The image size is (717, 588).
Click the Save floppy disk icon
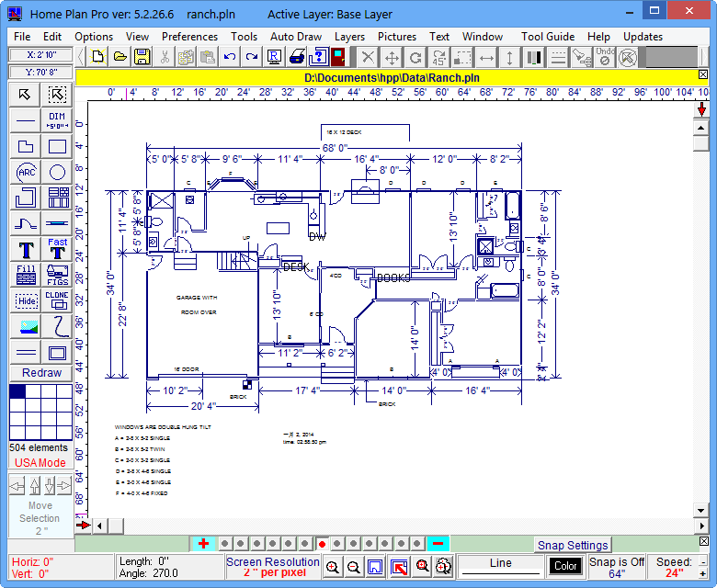pyautogui.click(x=142, y=57)
